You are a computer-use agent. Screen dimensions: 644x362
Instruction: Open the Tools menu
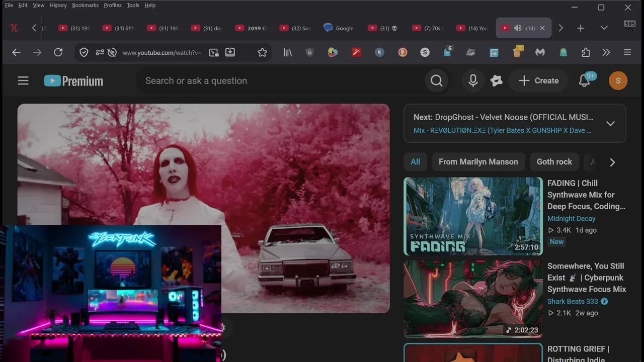coord(133,5)
